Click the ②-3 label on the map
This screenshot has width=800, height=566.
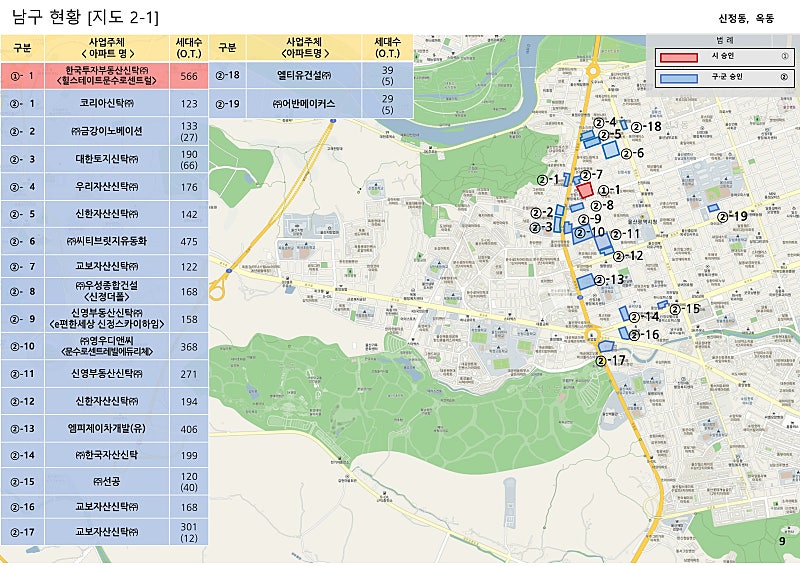tap(541, 227)
